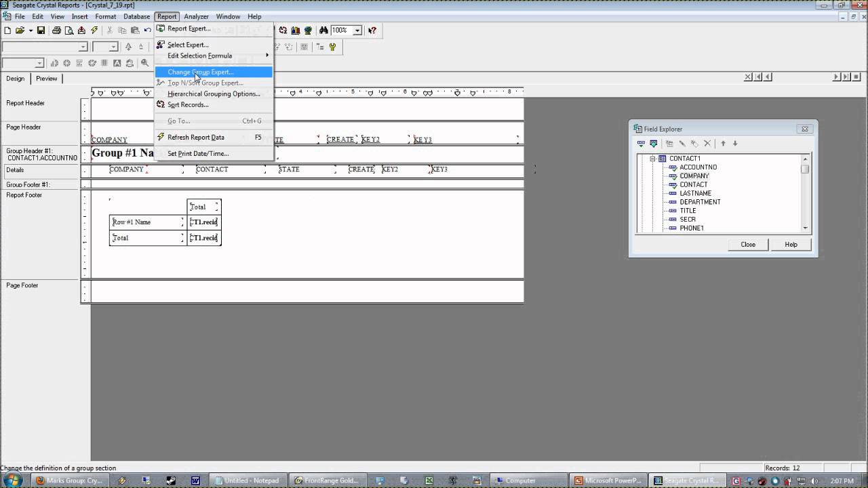Select PHONE1 field in Field Explorer
868x488 pixels.
tap(692, 228)
